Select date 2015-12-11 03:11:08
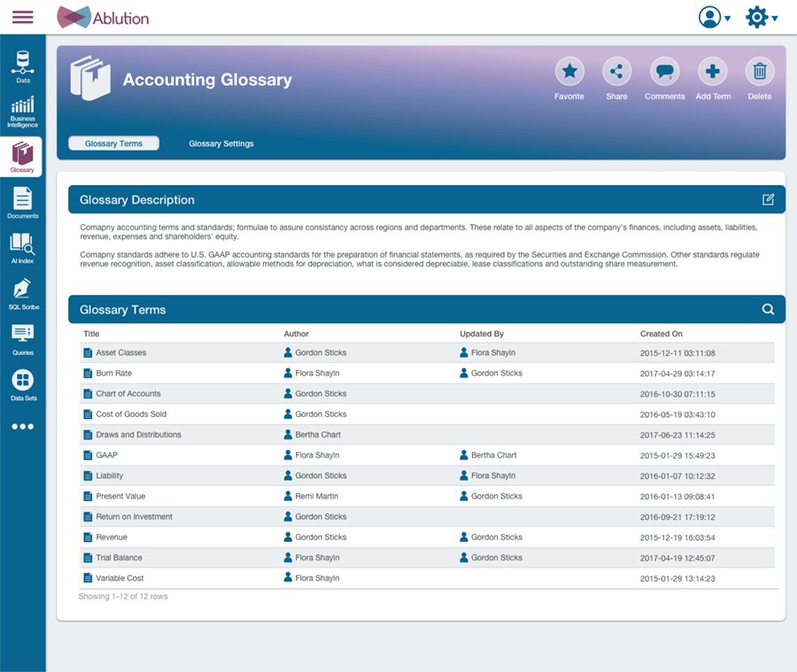797x672 pixels. coord(677,352)
